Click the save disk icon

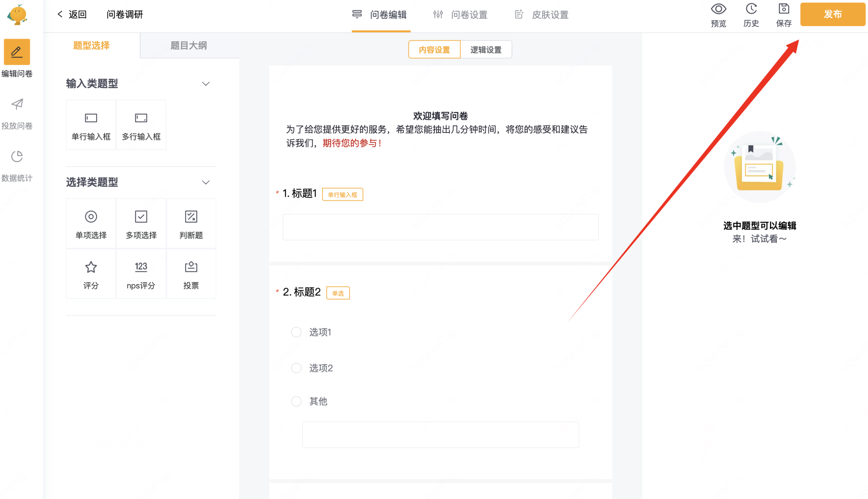pos(784,9)
